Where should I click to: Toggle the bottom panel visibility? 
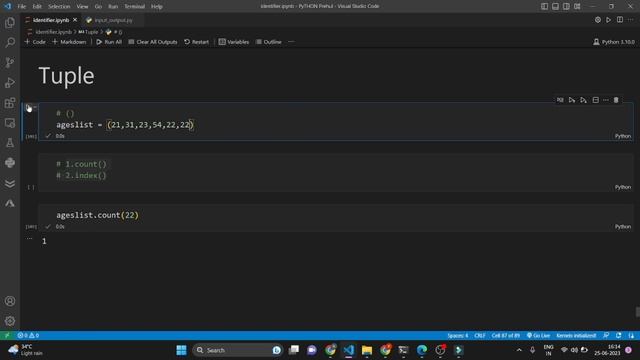pyautogui.click(x=556, y=6)
